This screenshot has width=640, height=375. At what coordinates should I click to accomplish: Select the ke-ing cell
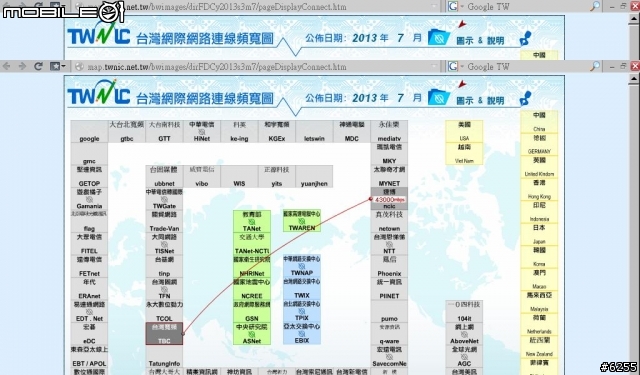click(x=239, y=131)
